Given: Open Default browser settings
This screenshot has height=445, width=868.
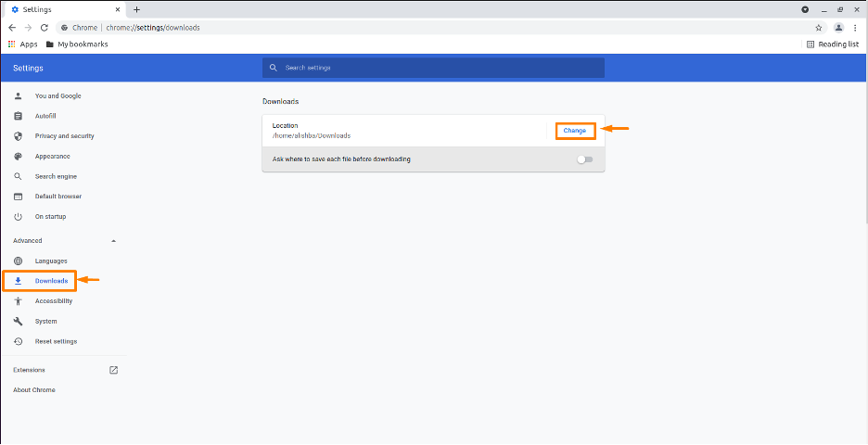Looking at the screenshot, I should [x=58, y=197].
